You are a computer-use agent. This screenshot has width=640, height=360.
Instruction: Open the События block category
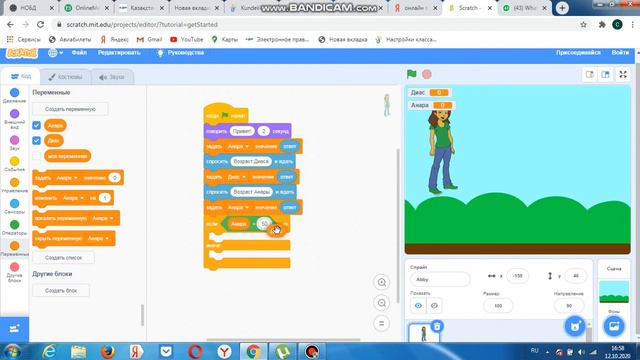(x=14, y=164)
